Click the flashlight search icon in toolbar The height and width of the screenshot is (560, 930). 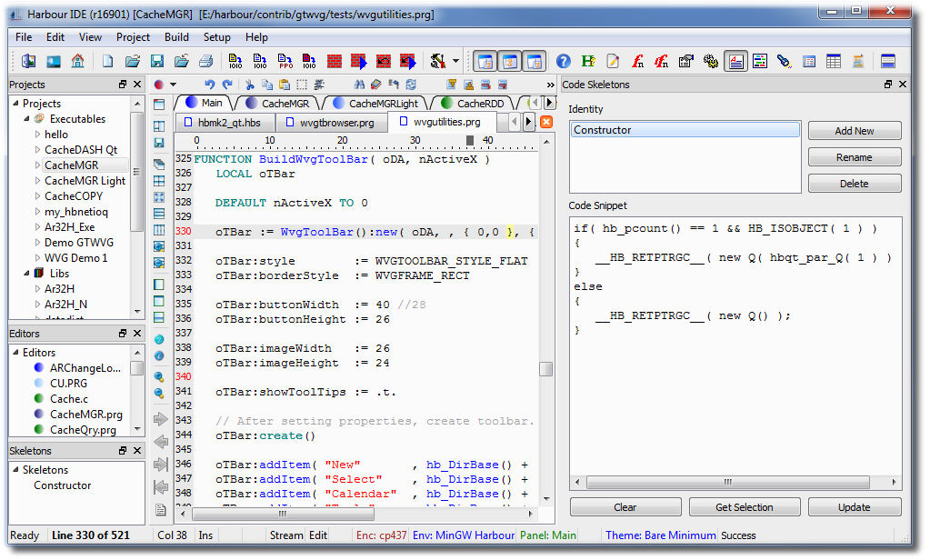click(785, 61)
